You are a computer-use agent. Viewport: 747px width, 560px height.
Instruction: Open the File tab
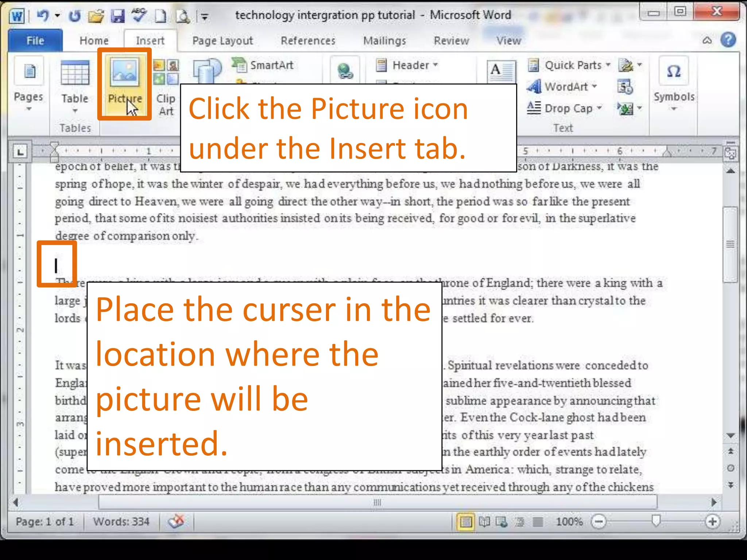[x=35, y=40]
